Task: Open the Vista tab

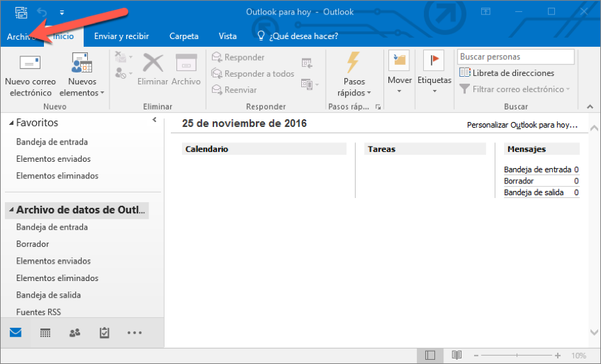Action: pos(228,36)
